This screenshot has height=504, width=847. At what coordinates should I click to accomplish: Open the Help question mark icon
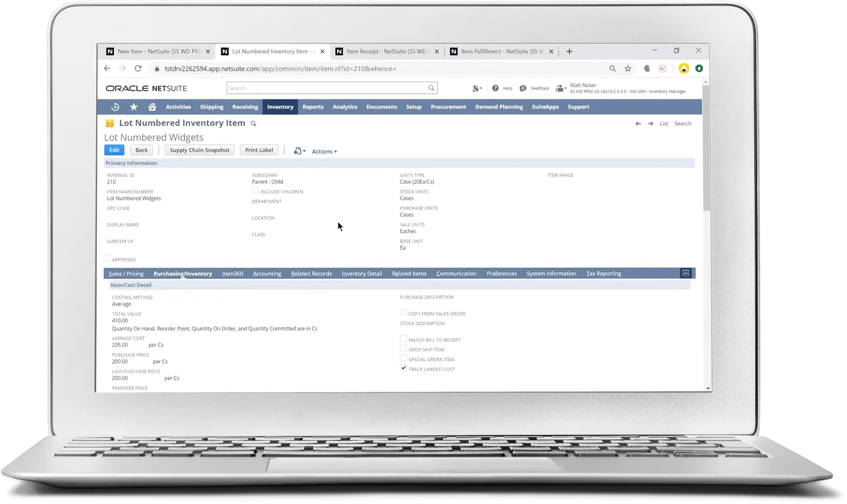pos(495,88)
